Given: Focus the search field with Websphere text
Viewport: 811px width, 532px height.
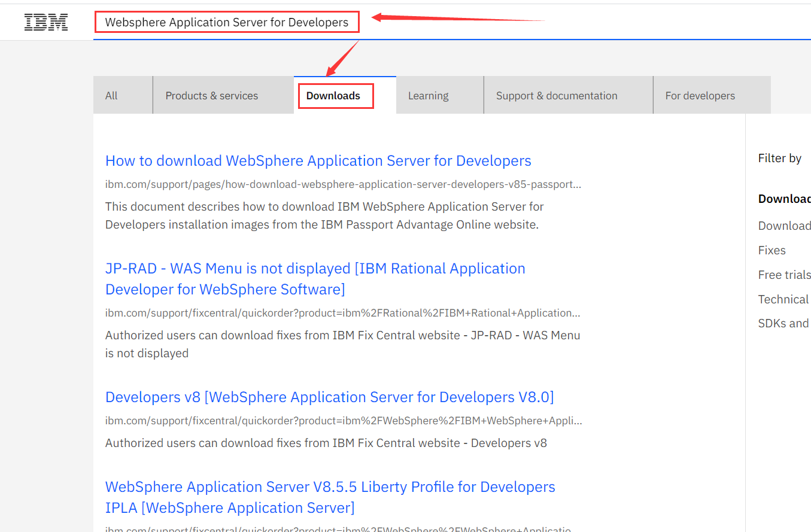Looking at the screenshot, I should [x=452, y=23].
